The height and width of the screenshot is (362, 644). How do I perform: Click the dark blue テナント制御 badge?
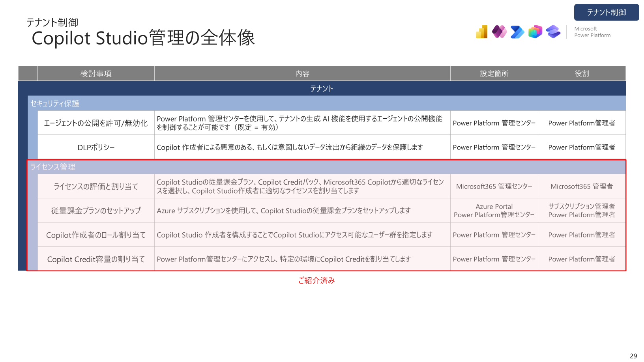607,12
